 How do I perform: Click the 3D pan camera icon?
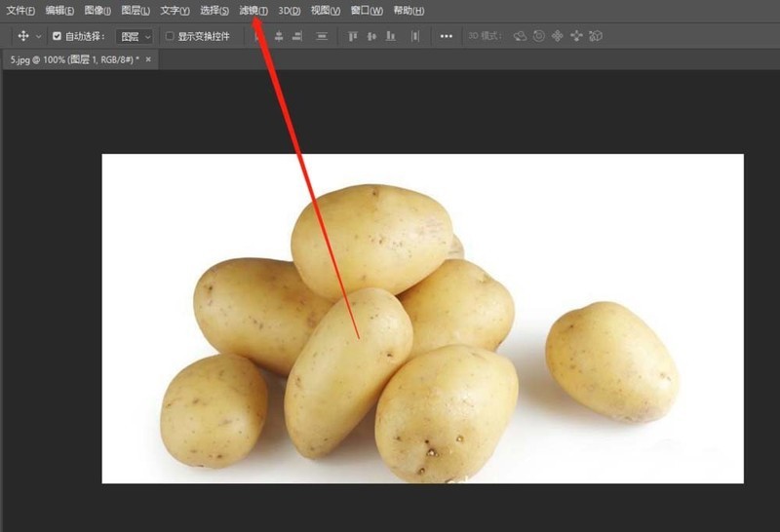[x=558, y=36]
